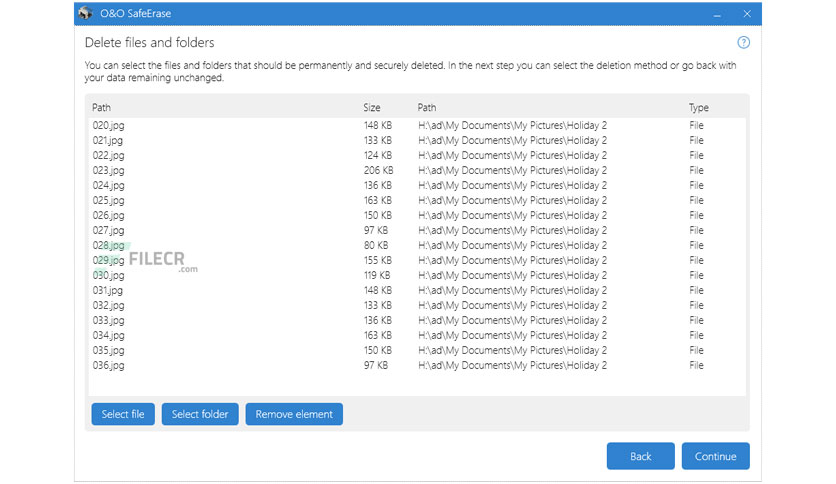
Task: Select file 032.jpg in the list
Action: click(108, 305)
